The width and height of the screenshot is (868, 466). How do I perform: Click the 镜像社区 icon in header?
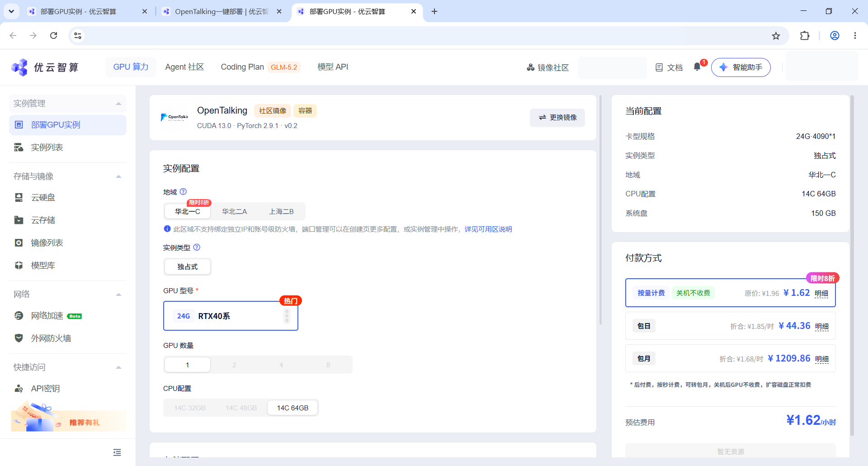pos(531,67)
